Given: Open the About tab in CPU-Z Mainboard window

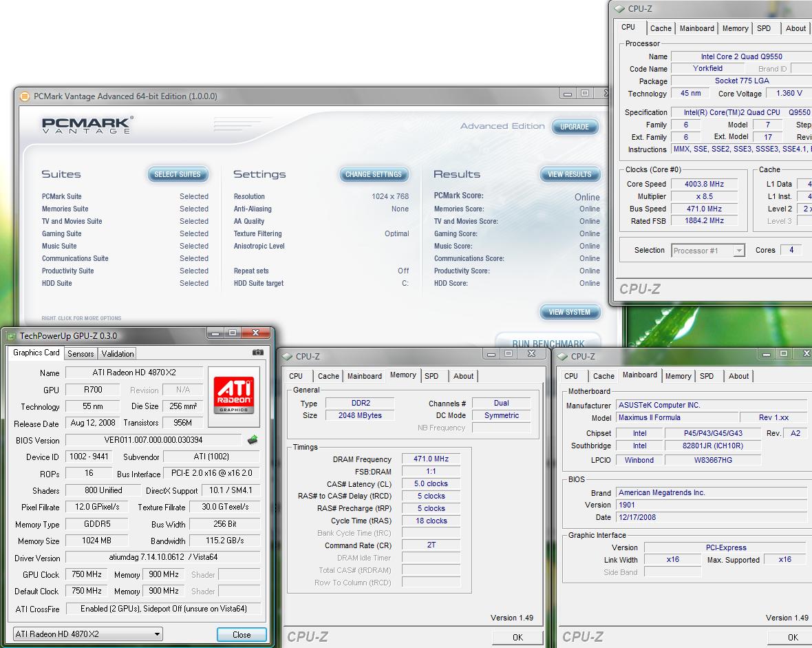Looking at the screenshot, I should [x=738, y=377].
